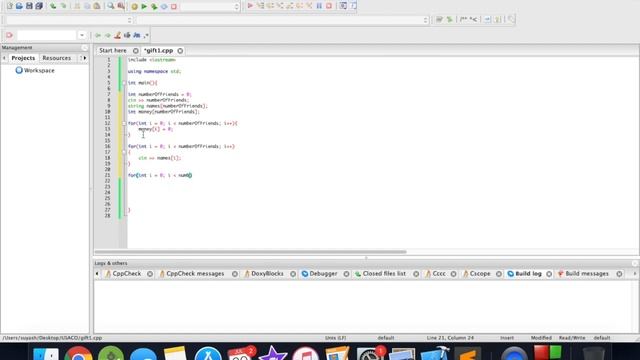Click the Abort build red square icon
Viewport: 640px width, 360px height.
(x=174, y=7)
